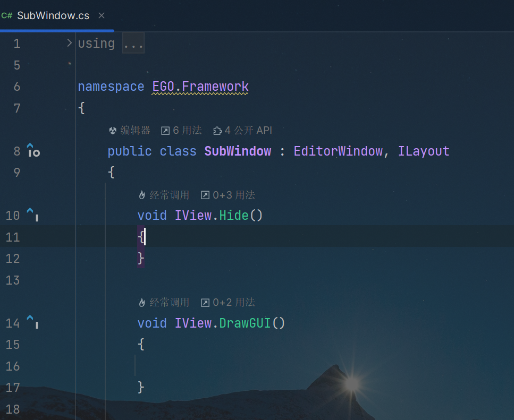514x420 pixels.
Task: Click IView before the DrawGUI method
Action: [193, 323]
